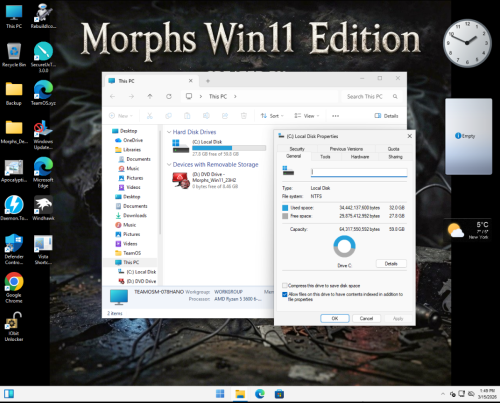Go up one folder level in Explorer
500x403 pixels.
click(150, 96)
